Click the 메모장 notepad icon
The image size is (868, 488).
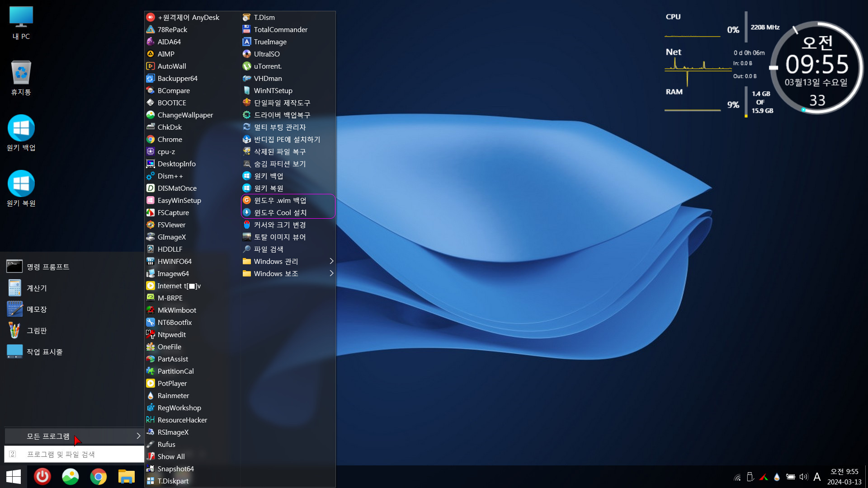[14, 309]
